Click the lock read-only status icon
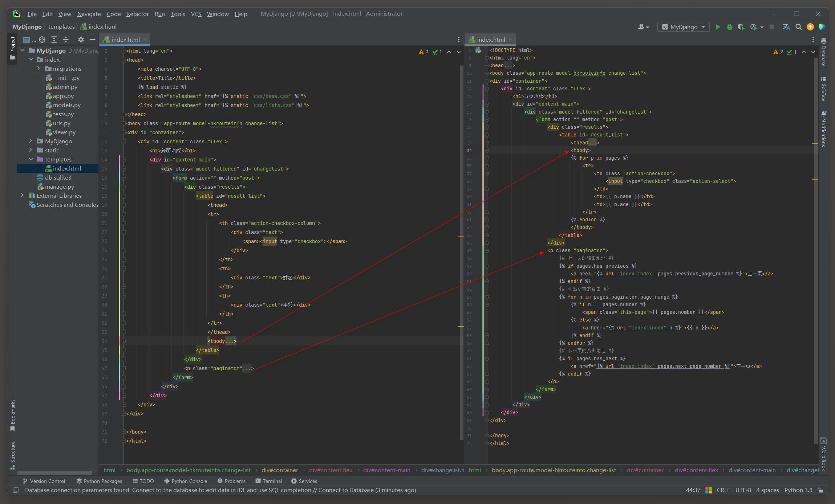Screen dimensions: 835x504 (x=820, y=490)
